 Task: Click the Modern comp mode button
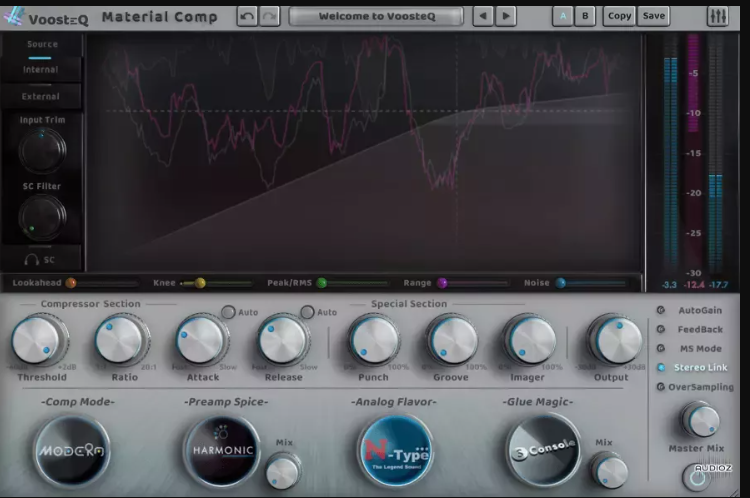click(x=71, y=450)
